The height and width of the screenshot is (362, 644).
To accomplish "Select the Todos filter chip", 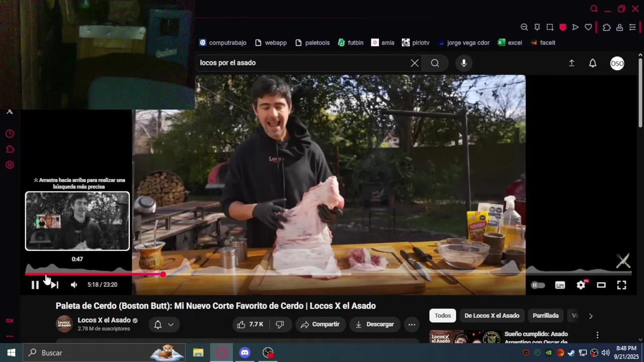I will (x=443, y=316).
